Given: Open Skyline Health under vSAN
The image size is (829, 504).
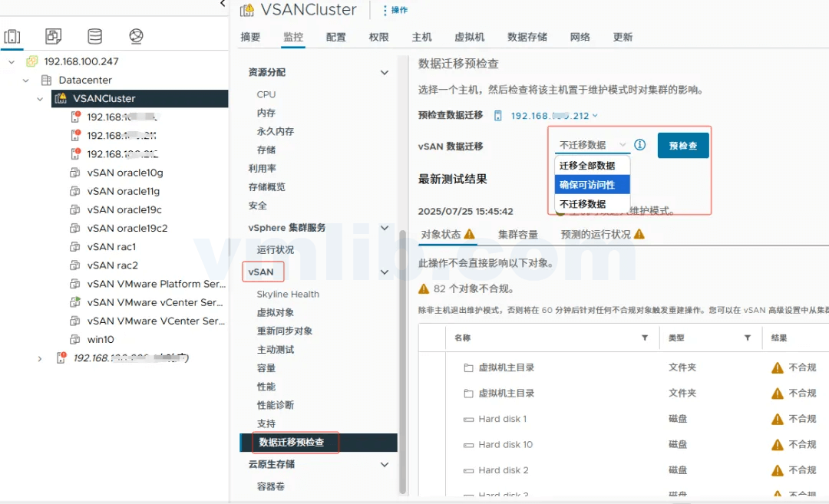Looking at the screenshot, I should tap(288, 294).
